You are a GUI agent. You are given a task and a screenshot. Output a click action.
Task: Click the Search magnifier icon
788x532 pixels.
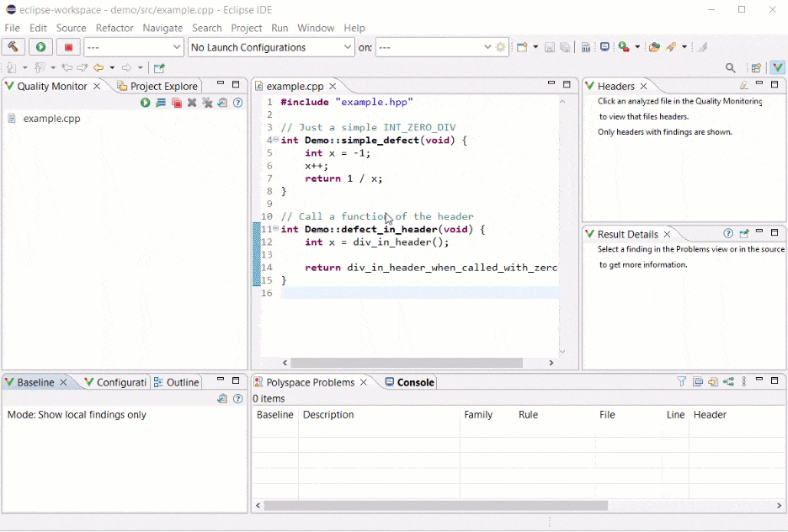(x=730, y=68)
